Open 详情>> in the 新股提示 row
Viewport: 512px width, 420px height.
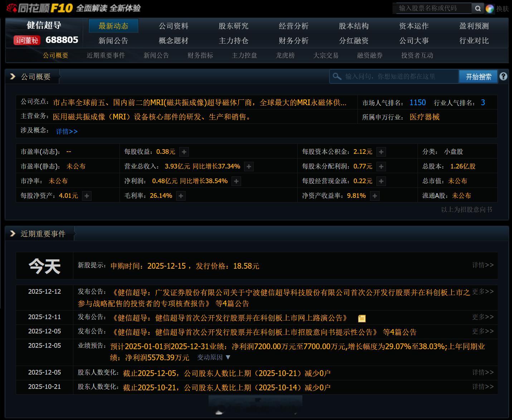point(483,265)
